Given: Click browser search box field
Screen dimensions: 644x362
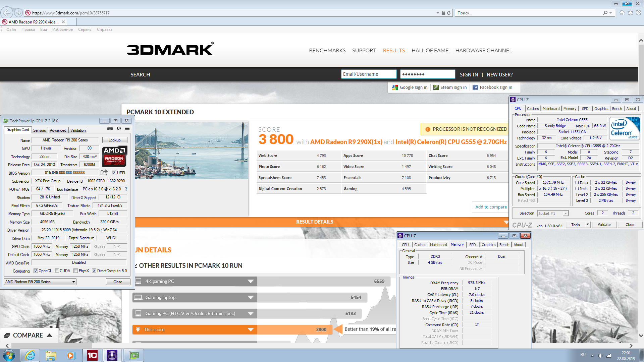Looking at the screenshot, I should click(x=528, y=13).
